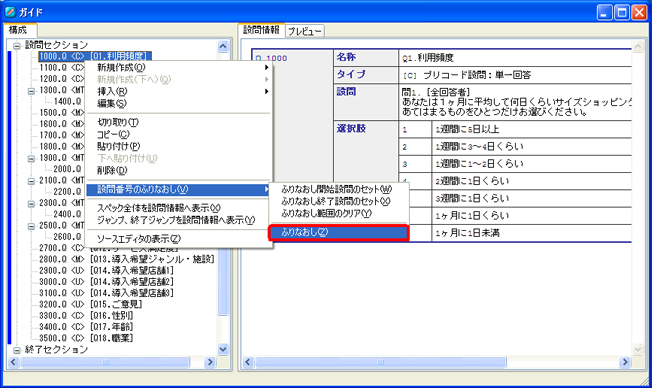The image size is (652, 388).
Task: Select 3300.0 Q16.性別 row
Action: coord(86,315)
